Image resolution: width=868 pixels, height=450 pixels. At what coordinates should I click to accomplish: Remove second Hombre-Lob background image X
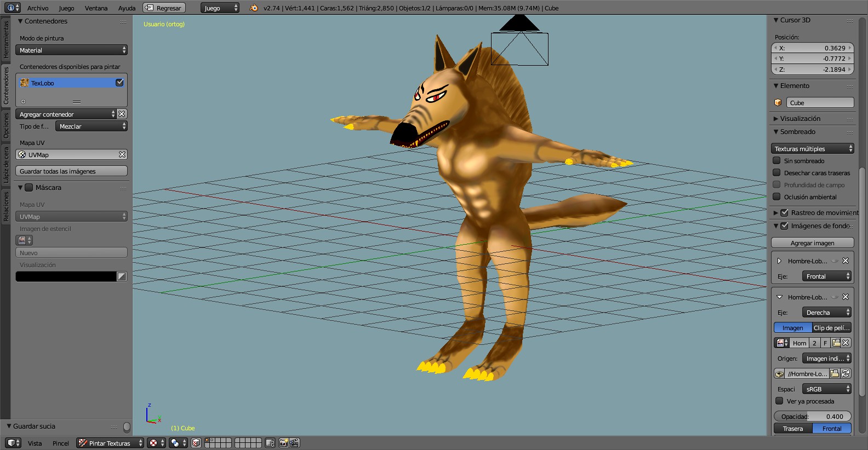coord(846,297)
